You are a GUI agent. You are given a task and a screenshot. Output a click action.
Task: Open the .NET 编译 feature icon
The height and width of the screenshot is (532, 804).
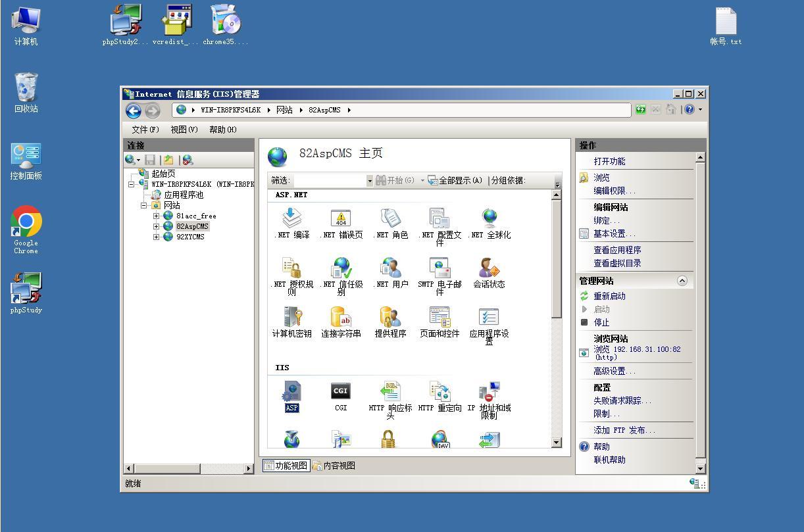point(291,224)
